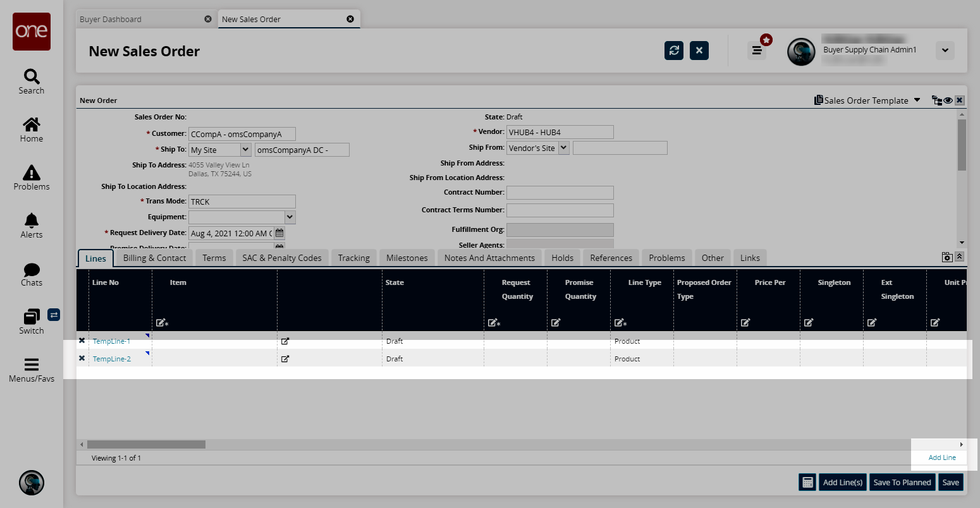
Task: Open calendar picker for Request Delivery Date
Action: click(279, 233)
